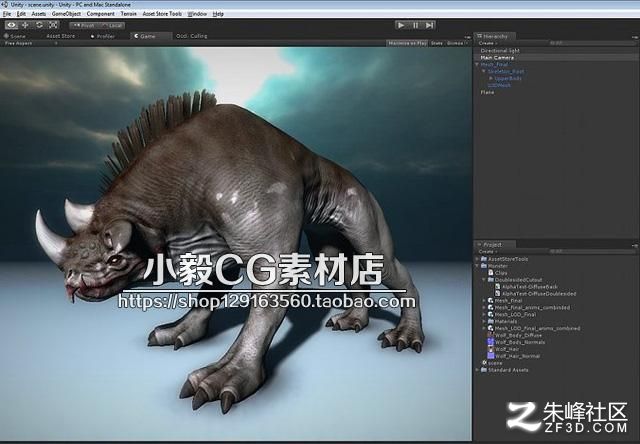Click the Mesh_Final model icon in Project
Viewport: 640px width, 444px height.
[491, 300]
